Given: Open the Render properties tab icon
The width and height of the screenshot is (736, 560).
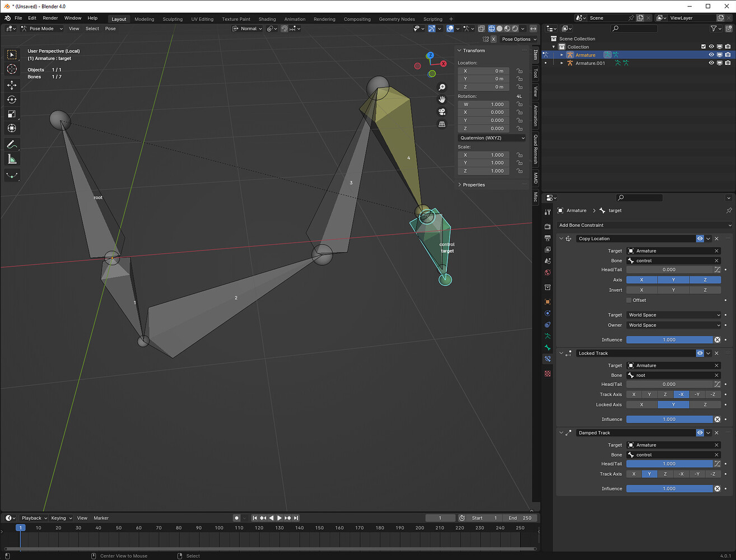Looking at the screenshot, I should (x=548, y=227).
